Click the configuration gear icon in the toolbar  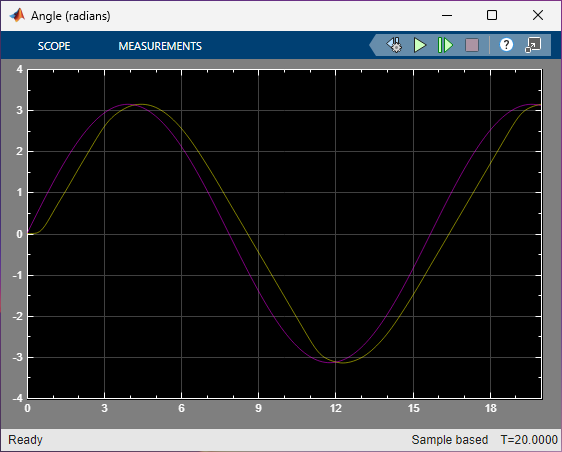pos(394,45)
